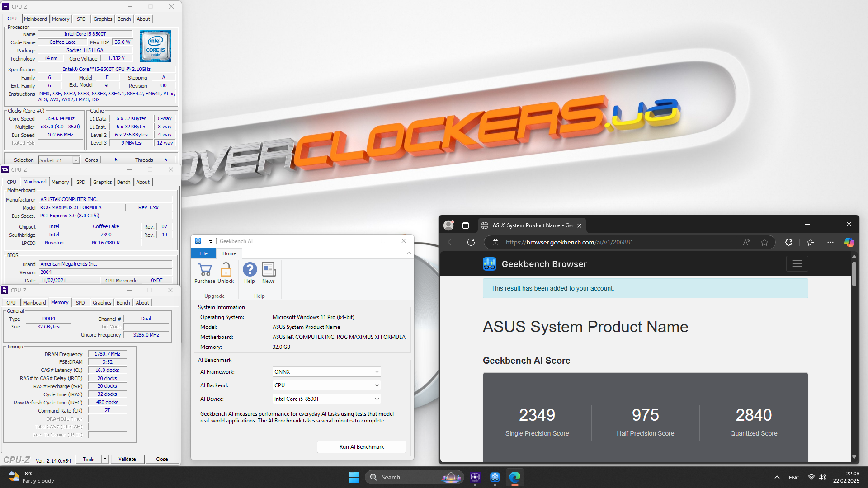Open the CPU-Z Tools dropdown arrow

click(x=105, y=459)
